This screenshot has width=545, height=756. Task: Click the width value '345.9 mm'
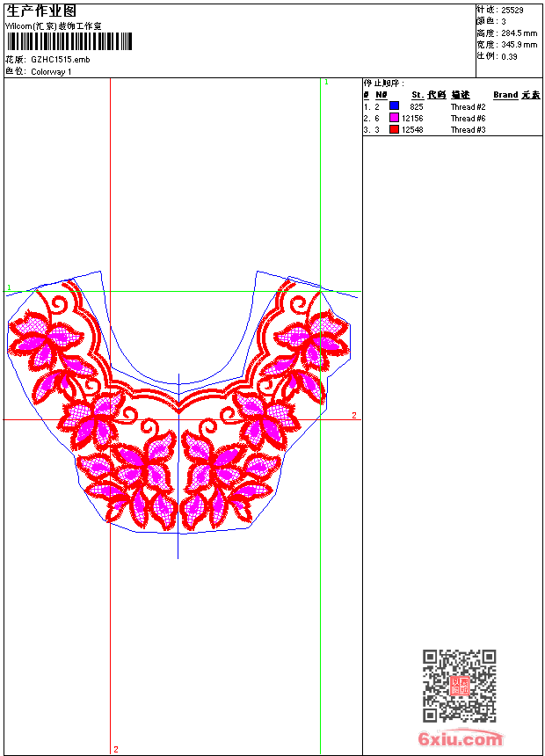click(519, 45)
